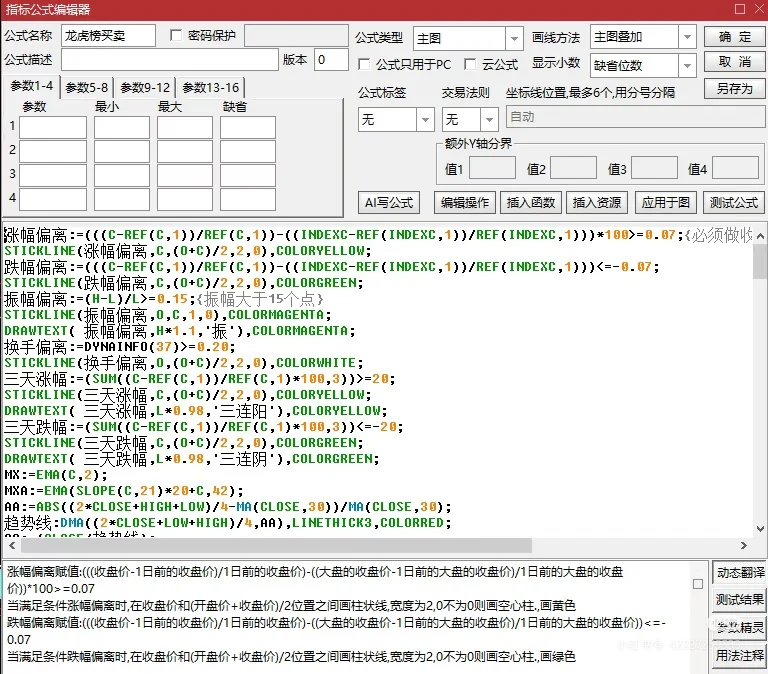The height and width of the screenshot is (674, 768).
Task: Click the 趋势线:DMA code line
Action: tap(227, 523)
